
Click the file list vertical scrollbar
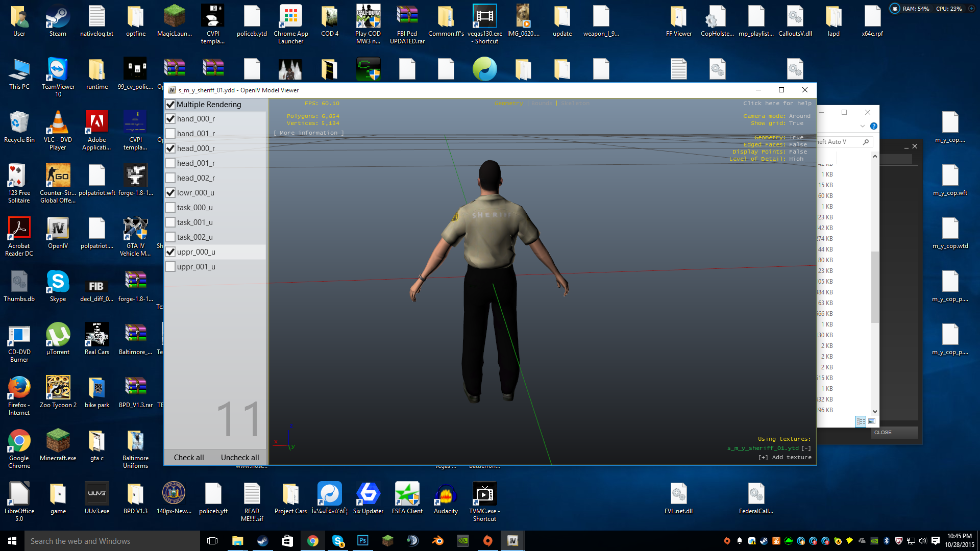tap(875, 286)
